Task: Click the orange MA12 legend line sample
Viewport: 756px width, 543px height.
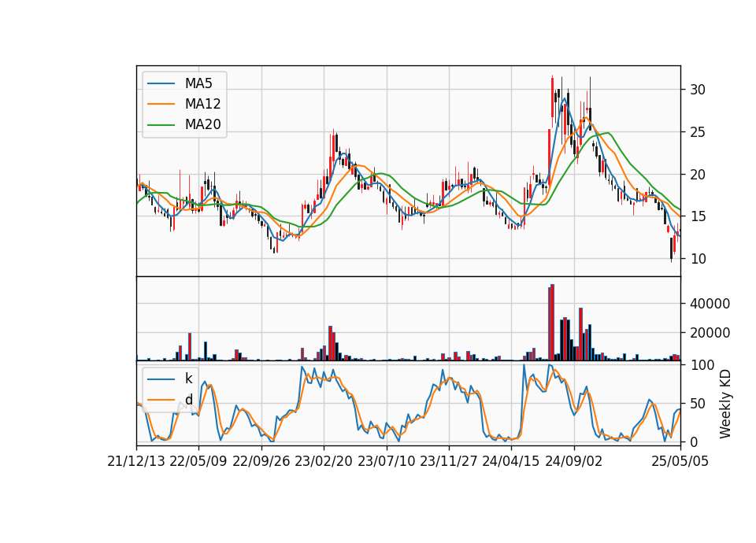Action: [x=161, y=104]
